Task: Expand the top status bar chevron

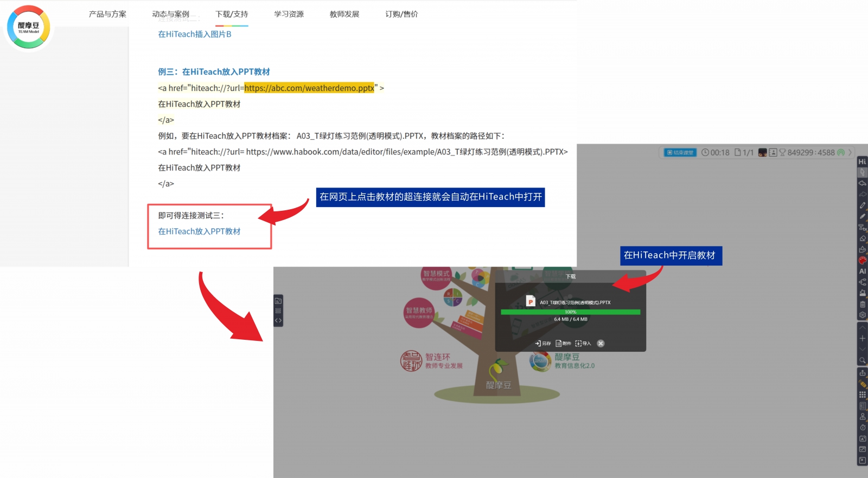Action: pos(850,153)
